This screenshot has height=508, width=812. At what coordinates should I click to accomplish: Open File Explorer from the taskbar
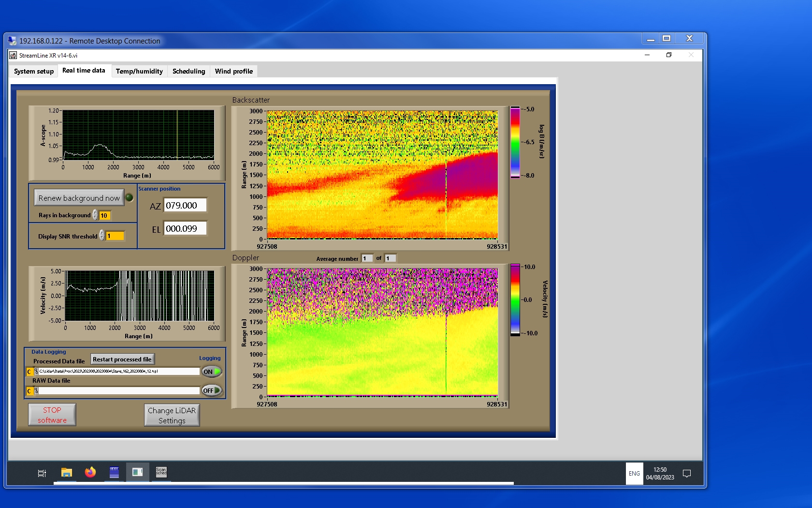point(67,473)
